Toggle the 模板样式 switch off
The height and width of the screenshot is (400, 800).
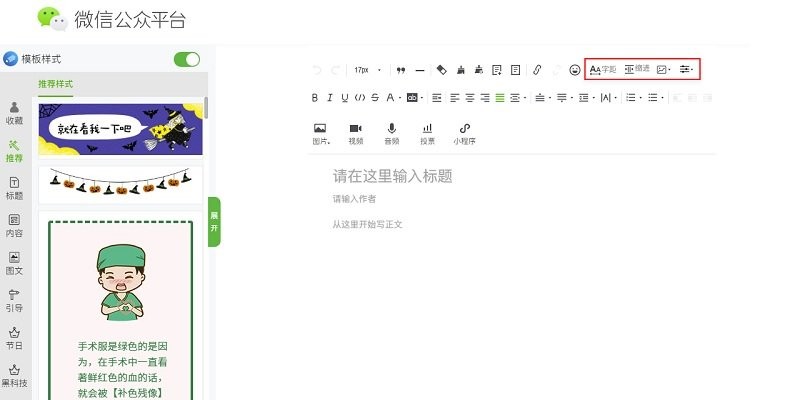(187, 59)
